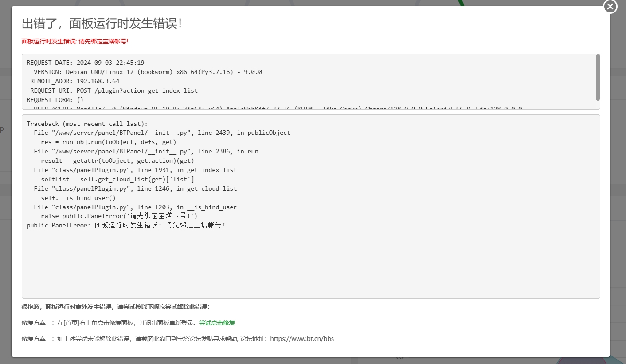Click the self.__is_bind_user() line

coord(78,198)
